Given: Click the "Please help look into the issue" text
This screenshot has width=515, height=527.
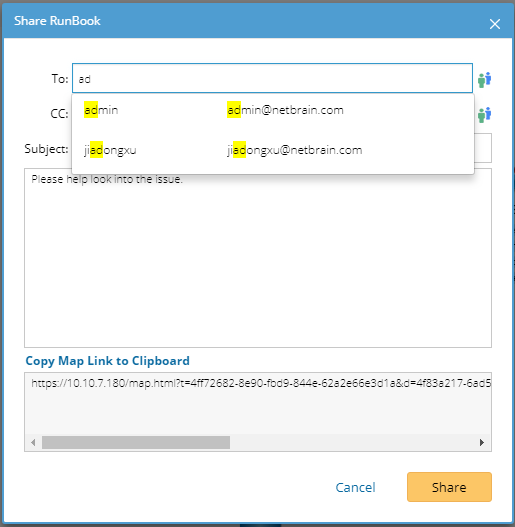Looking at the screenshot, I should tap(107, 179).
